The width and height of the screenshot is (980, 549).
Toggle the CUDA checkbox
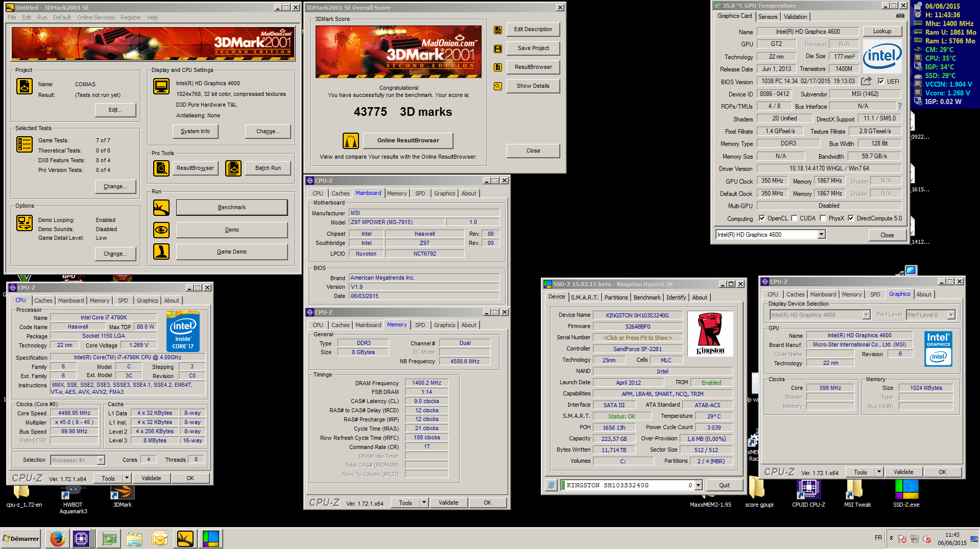[794, 218]
